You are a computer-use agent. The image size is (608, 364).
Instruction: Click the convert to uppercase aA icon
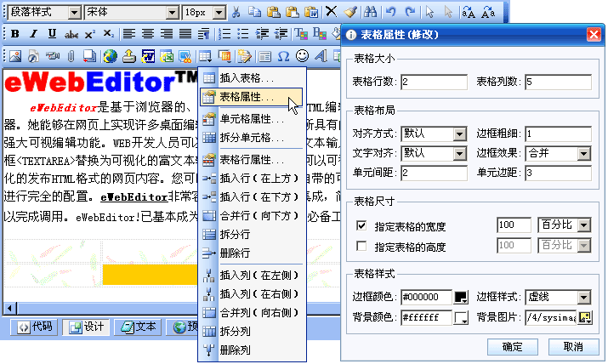(x=469, y=13)
